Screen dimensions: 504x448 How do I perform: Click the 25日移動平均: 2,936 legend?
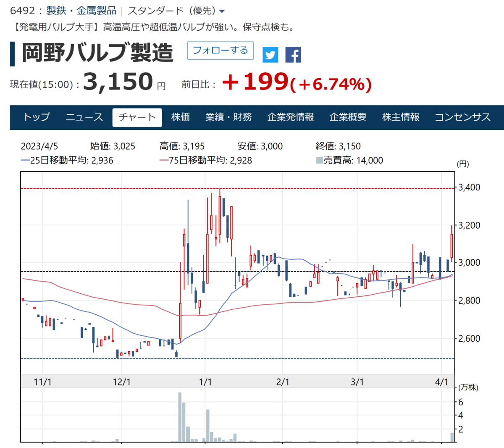click(x=67, y=161)
